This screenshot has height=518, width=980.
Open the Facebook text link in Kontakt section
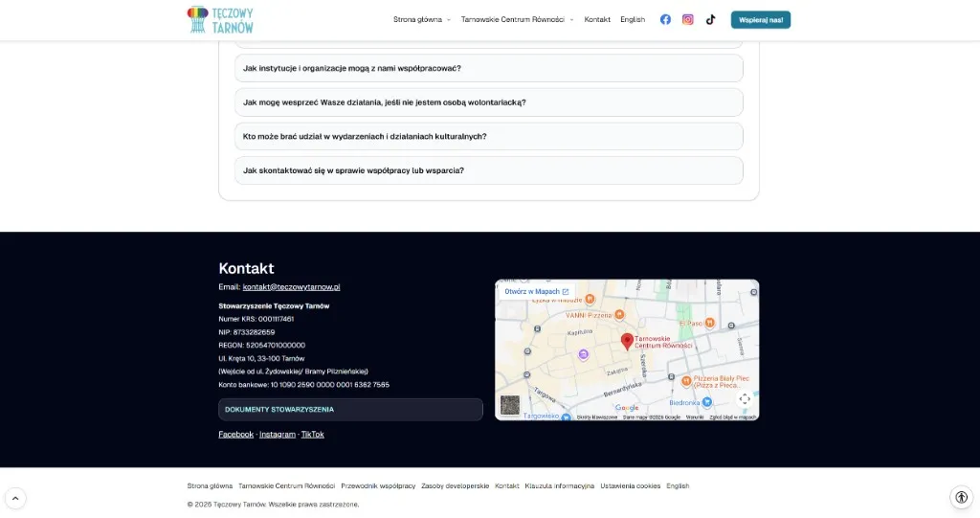(235, 434)
